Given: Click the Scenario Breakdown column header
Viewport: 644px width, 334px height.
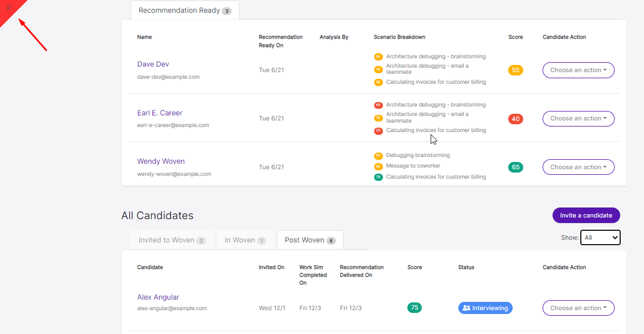Looking at the screenshot, I should (x=399, y=37).
